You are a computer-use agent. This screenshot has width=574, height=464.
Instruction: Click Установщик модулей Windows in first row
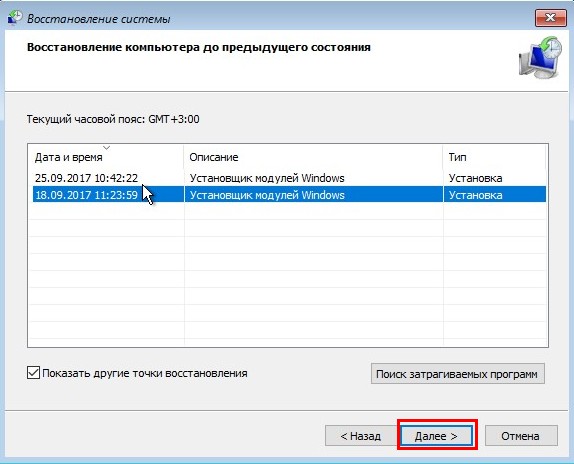pyautogui.click(x=267, y=178)
